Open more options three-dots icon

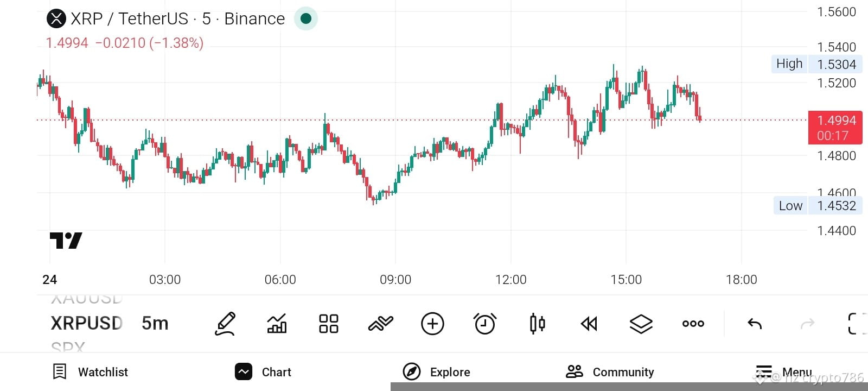point(693,324)
